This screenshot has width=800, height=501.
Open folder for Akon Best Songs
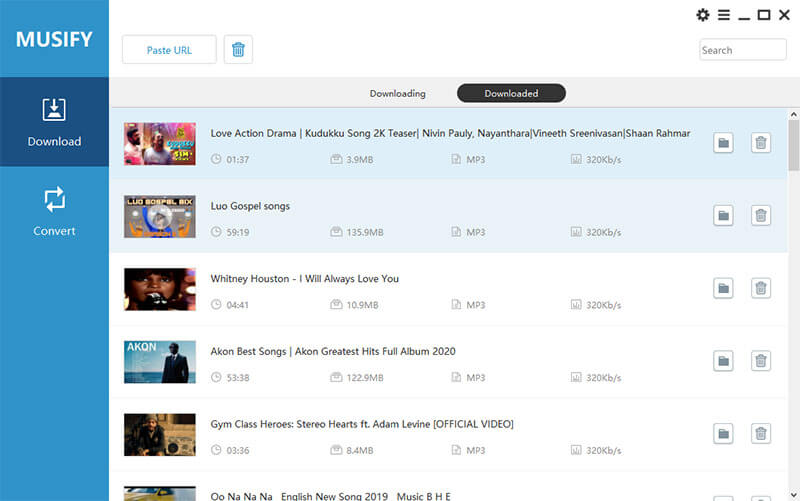(x=723, y=361)
